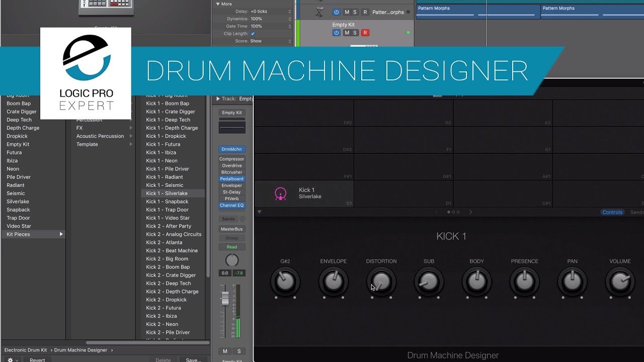Click the empty D1 drum pad

[x=404, y=194]
